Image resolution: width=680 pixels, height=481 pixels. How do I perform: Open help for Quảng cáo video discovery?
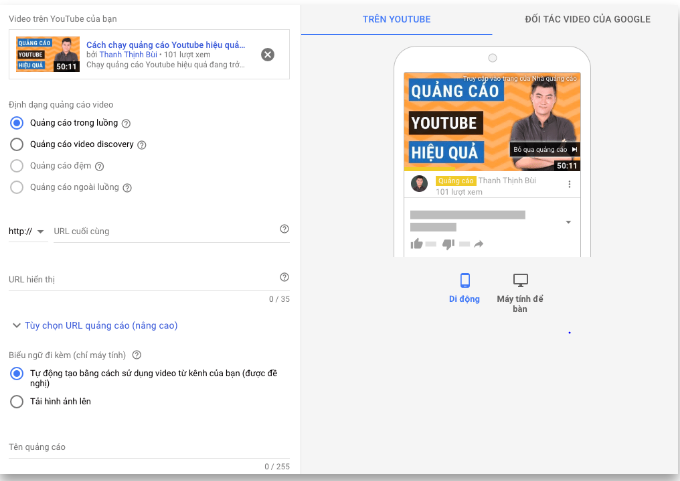click(x=142, y=145)
